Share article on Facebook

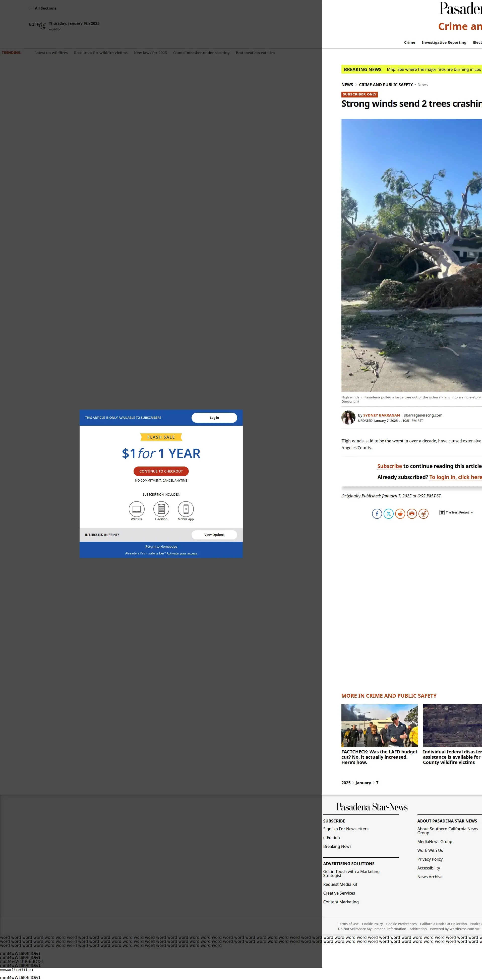377,513
